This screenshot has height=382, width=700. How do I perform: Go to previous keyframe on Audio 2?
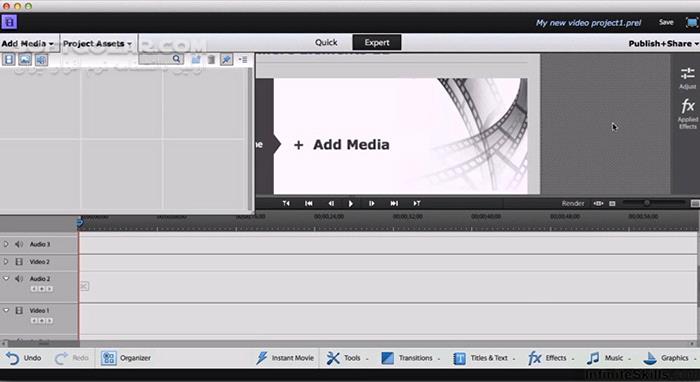34,289
